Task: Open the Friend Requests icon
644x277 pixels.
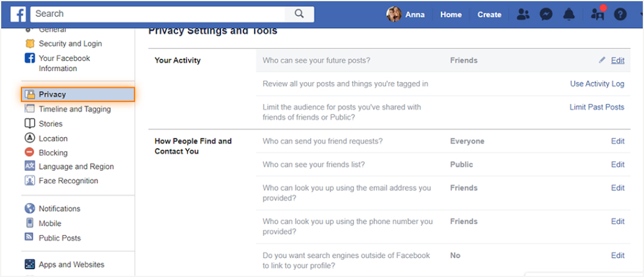Action: tap(523, 15)
